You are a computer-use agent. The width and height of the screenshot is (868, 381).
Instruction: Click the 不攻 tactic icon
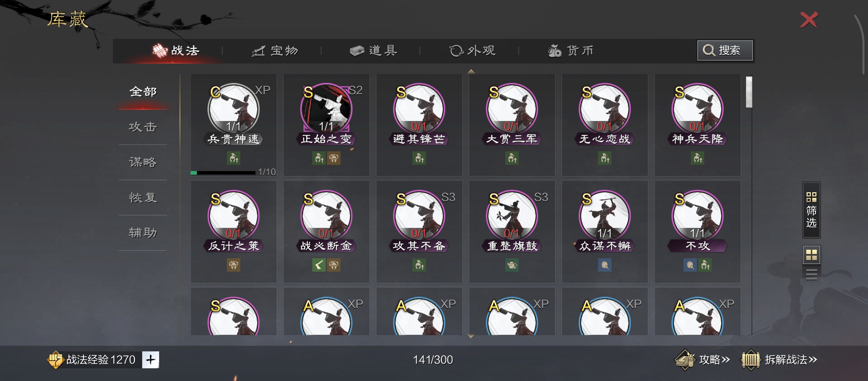[x=698, y=216]
